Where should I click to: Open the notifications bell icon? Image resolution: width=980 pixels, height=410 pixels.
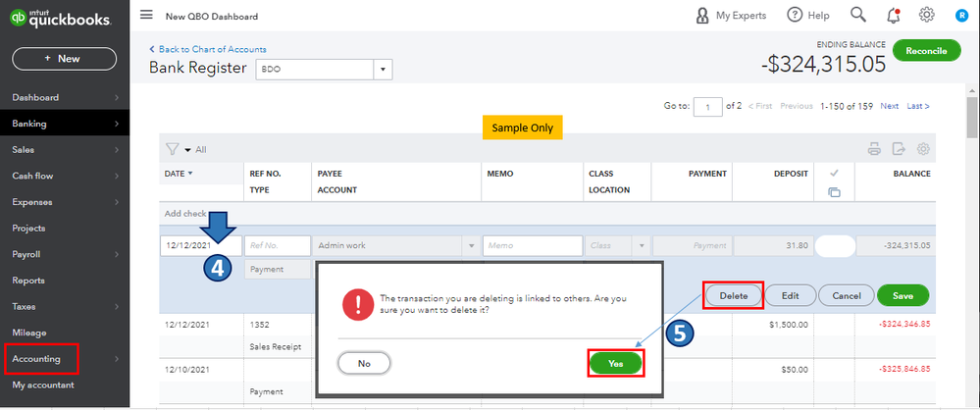(894, 16)
